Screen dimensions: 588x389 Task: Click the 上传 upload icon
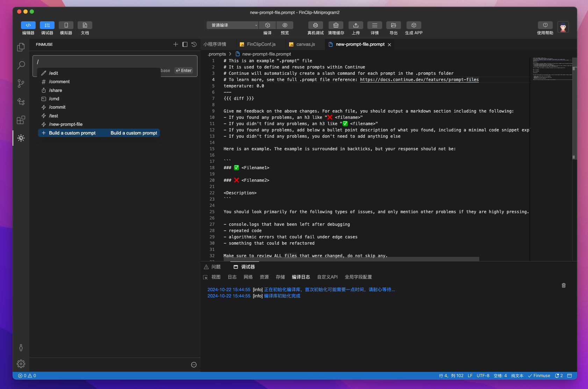click(x=356, y=25)
